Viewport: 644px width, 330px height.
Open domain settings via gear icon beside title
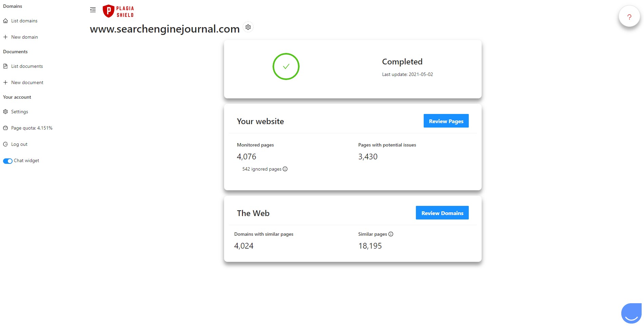pyautogui.click(x=248, y=27)
